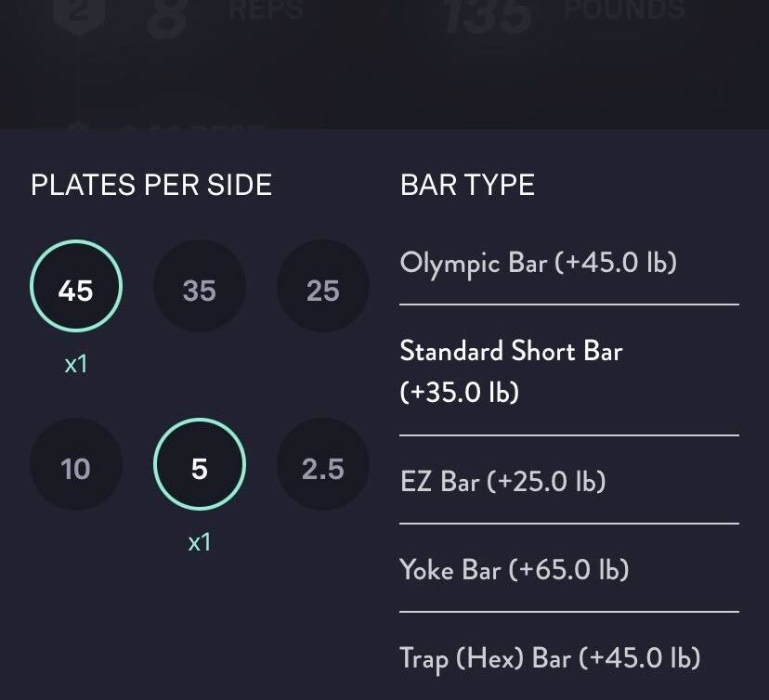Tap the x1 count under 45 plate
This screenshot has height=700, width=769.
pyautogui.click(x=75, y=364)
